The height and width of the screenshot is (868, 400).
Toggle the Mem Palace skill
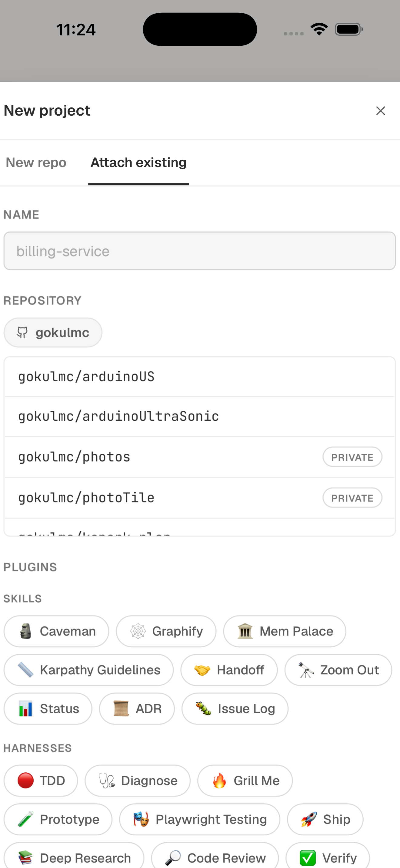coord(285,631)
